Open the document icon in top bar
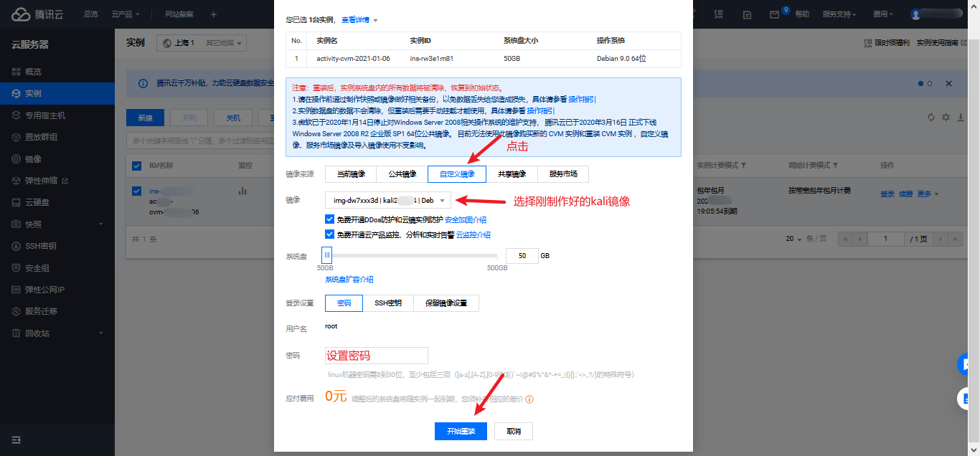Viewport: 980px width, 456px height. (x=748, y=14)
